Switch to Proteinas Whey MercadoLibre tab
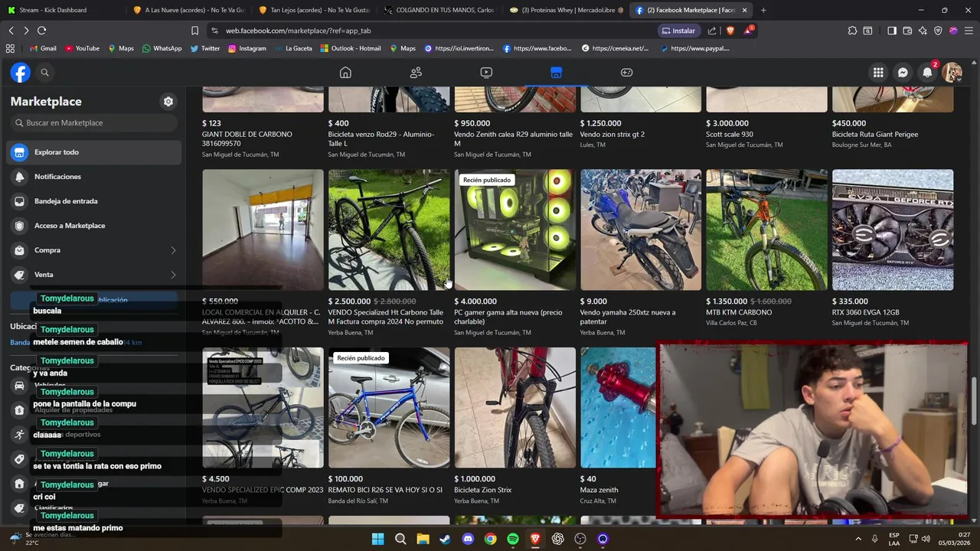This screenshot has height=551, width=980. pos(565,10)
